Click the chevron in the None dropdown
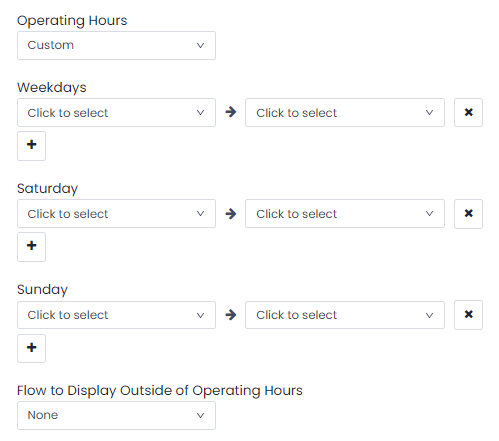499x441 pixels. click(200, 415)
